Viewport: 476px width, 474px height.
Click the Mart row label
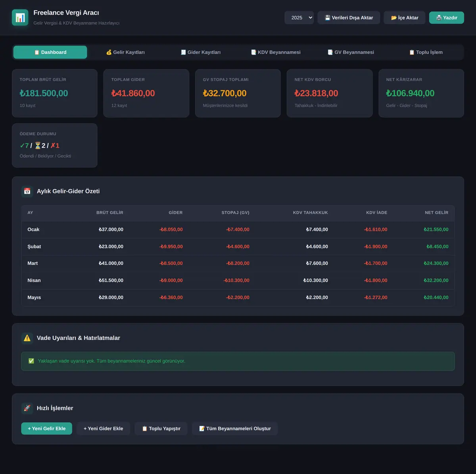[x=33, y=263]
